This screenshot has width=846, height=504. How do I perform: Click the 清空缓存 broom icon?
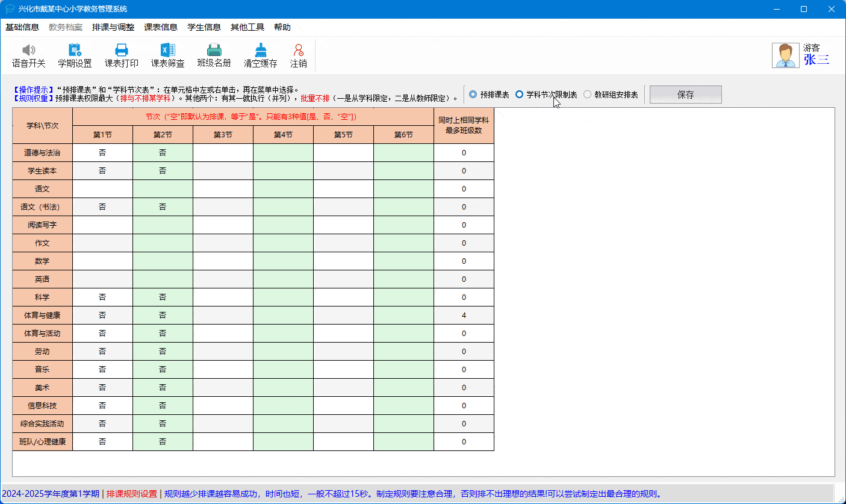260,51
